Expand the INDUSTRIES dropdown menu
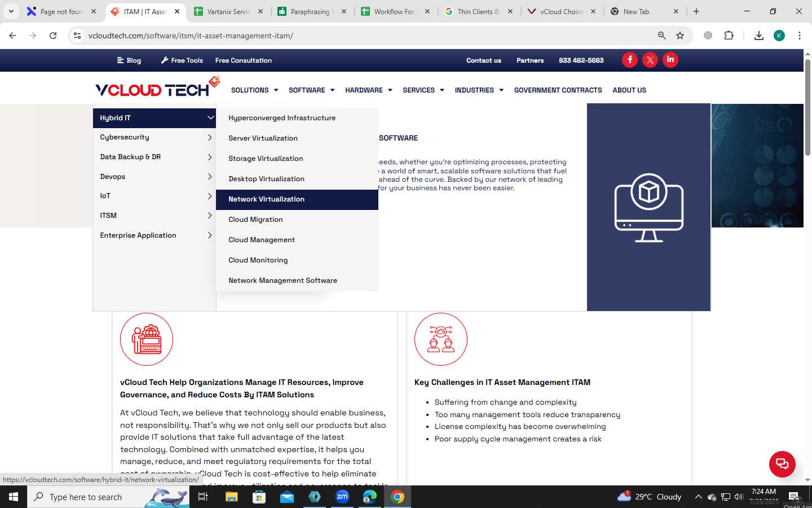This screenshot has height=508, width=812. pos(479,90)
